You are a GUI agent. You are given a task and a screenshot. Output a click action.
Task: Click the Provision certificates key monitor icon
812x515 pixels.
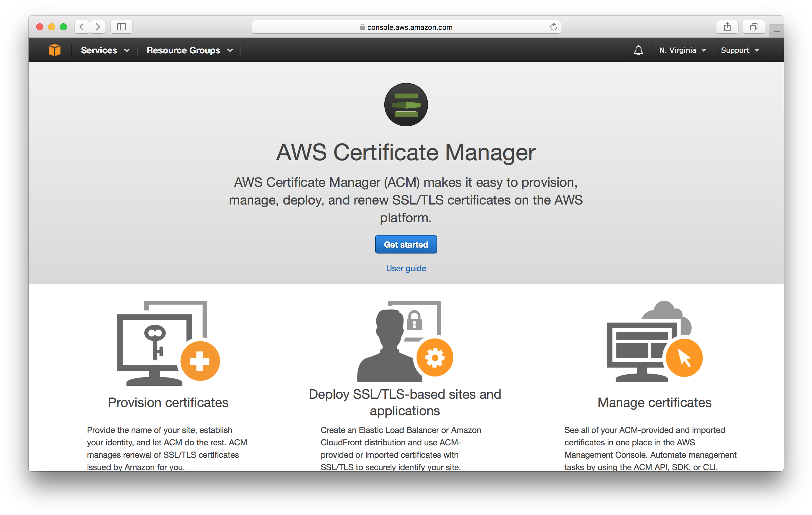click(x=168, y=343)
